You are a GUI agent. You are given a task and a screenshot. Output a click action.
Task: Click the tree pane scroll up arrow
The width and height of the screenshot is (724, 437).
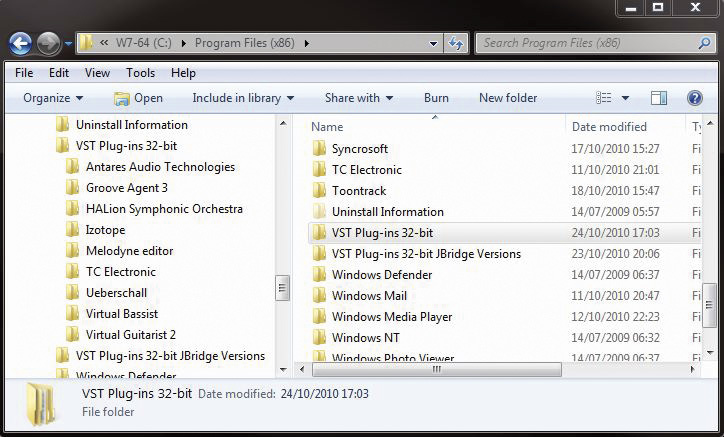click(x=283, y=124)
